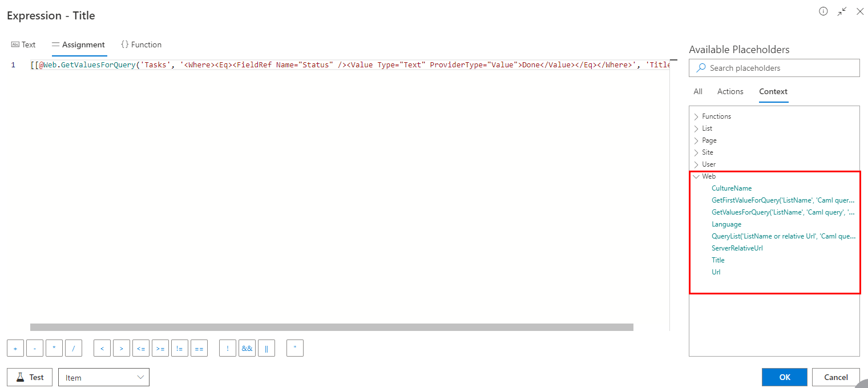Click the Cancel button
868x388 pixels.
pyautogui.click(x=836, y=377)
